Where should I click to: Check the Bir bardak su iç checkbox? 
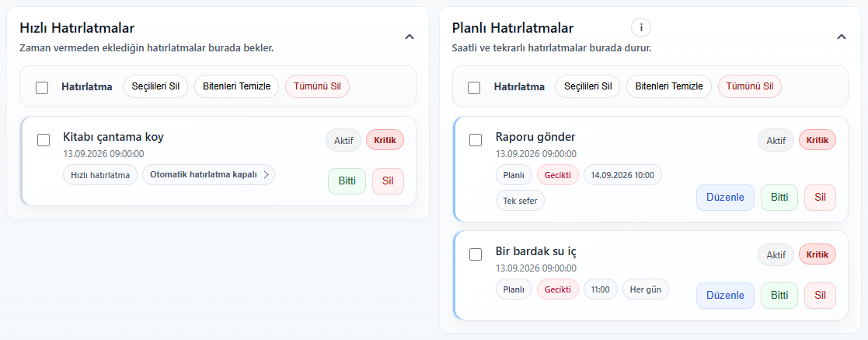(x=476, y=254)
